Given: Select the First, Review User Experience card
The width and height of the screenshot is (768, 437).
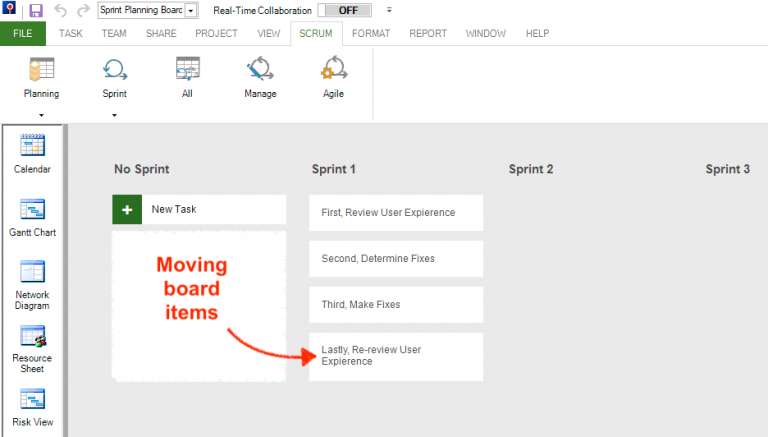Looking at the screenshot, I should (396, 212).
